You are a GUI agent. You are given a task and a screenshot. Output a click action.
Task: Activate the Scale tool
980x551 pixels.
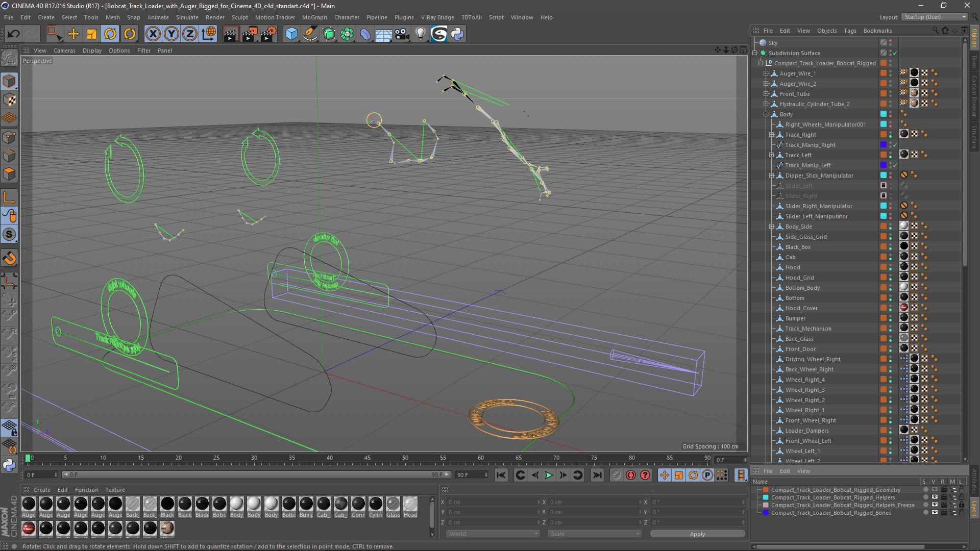(x=92, y=34)
